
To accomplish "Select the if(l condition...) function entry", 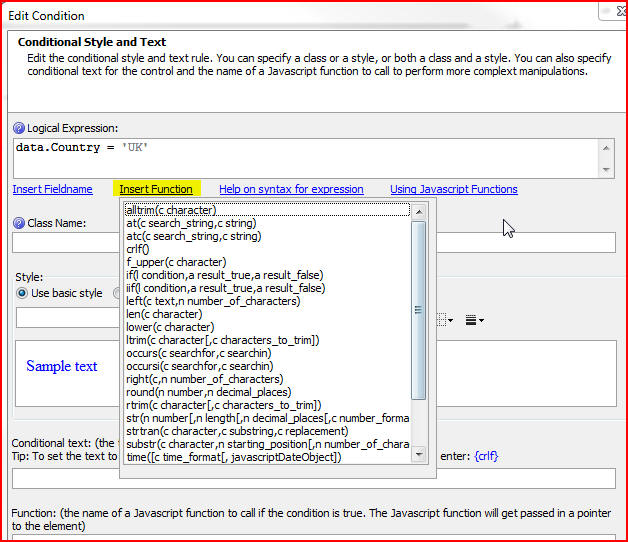I will (x=267, y=275).
